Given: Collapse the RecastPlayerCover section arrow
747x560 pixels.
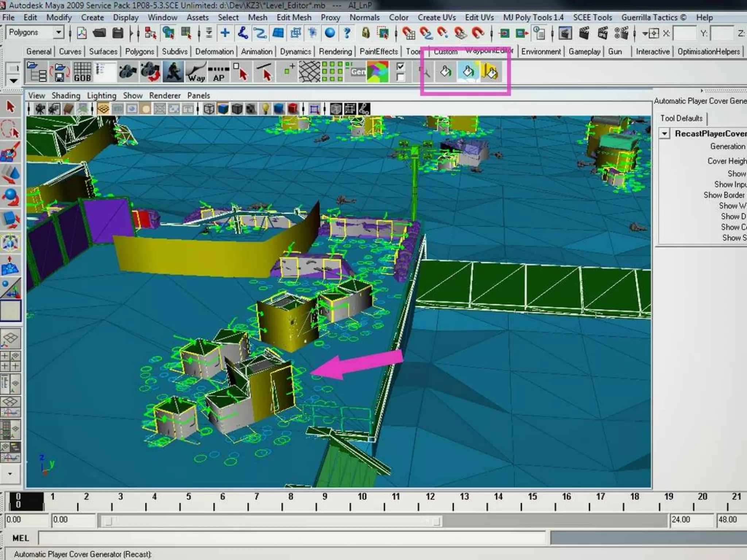Looking at the screenshot, I should tap(665, 134).
